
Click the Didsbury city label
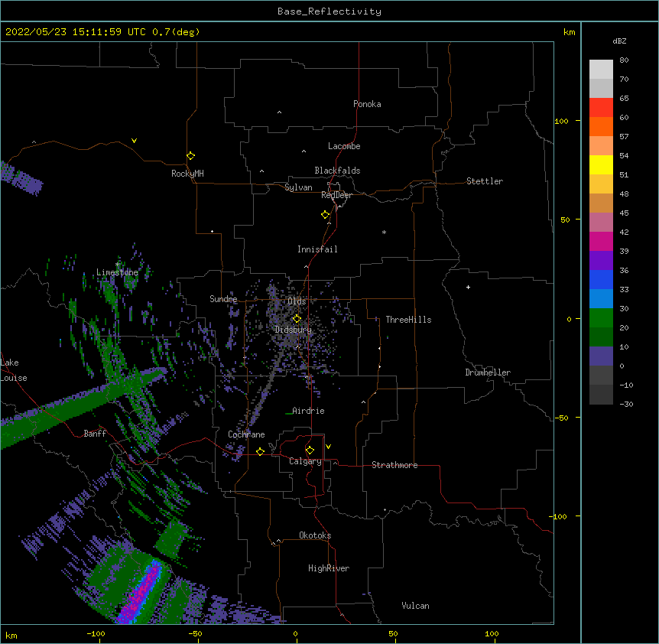[x=294, y=330]
